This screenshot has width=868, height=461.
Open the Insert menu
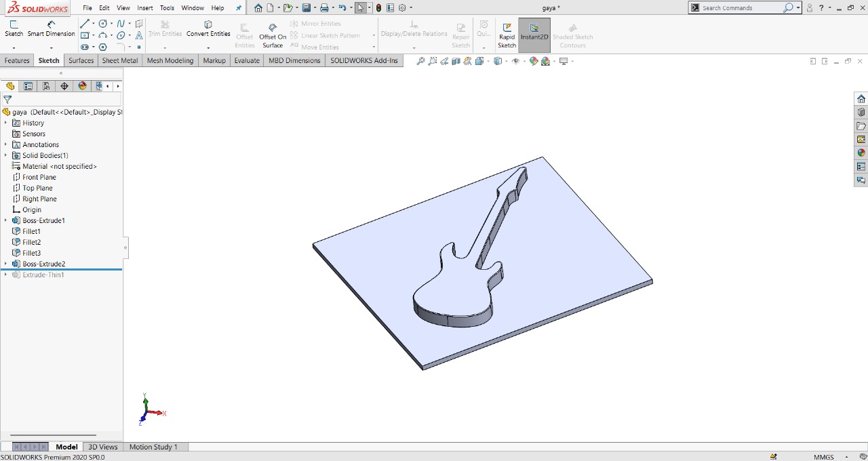(x=145, y=8)
